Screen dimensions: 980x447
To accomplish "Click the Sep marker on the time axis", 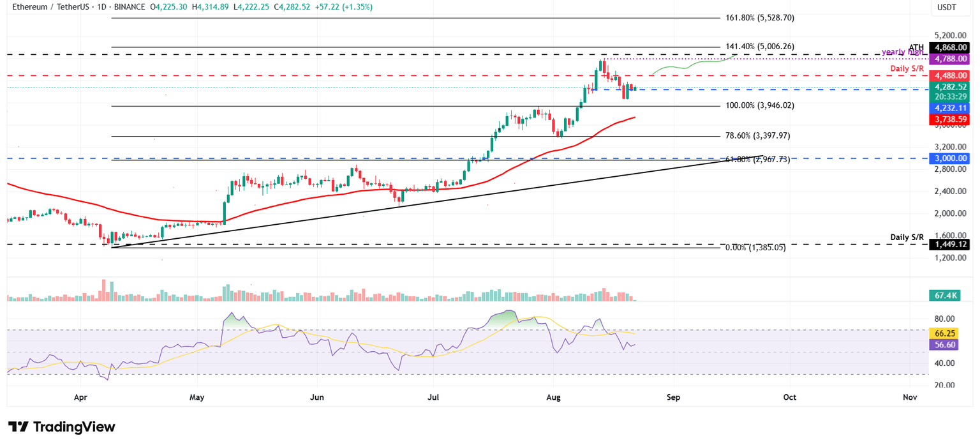I will pyautogui.click(x=674, y=397).
